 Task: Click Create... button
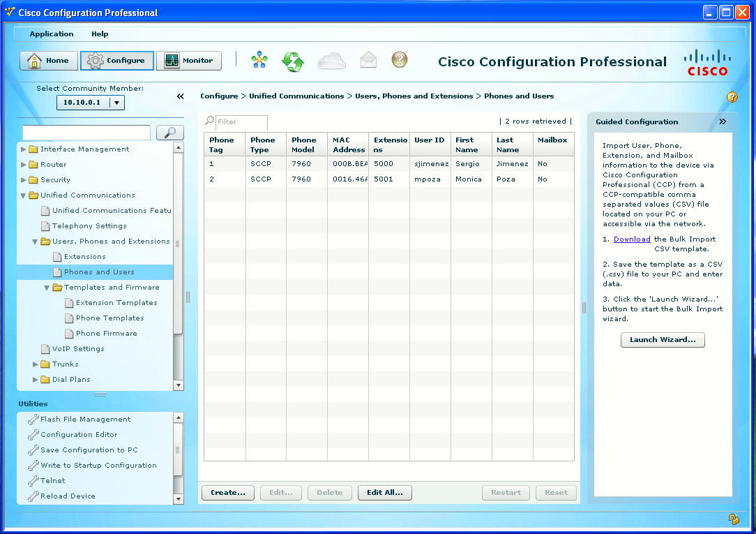point(228,493)
